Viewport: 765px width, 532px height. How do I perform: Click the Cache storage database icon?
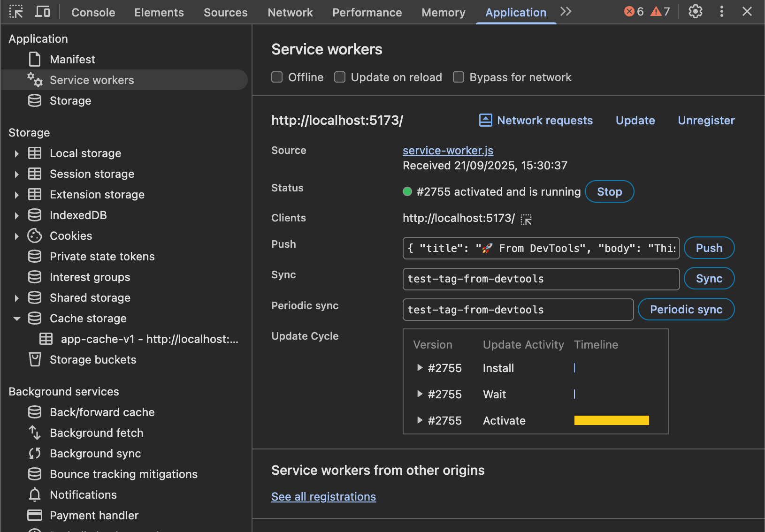[x=35, y=319]
